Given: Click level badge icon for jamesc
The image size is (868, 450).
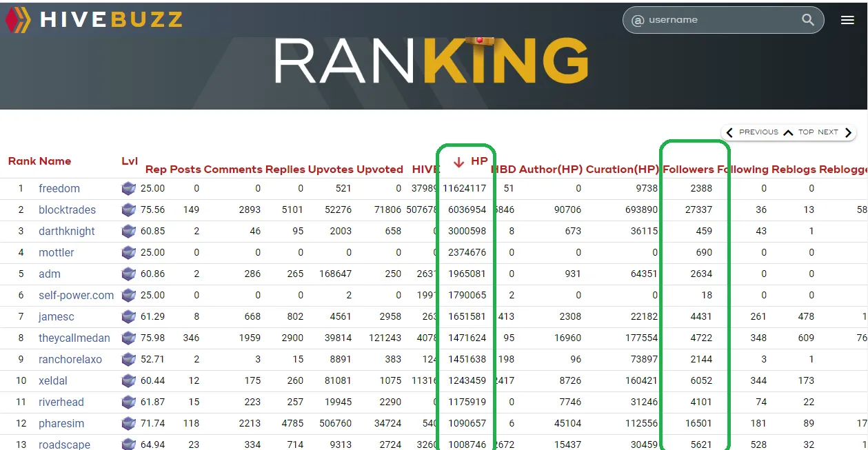Looking at the screenshot, I should pyautogui.click(x=128, y=316).
